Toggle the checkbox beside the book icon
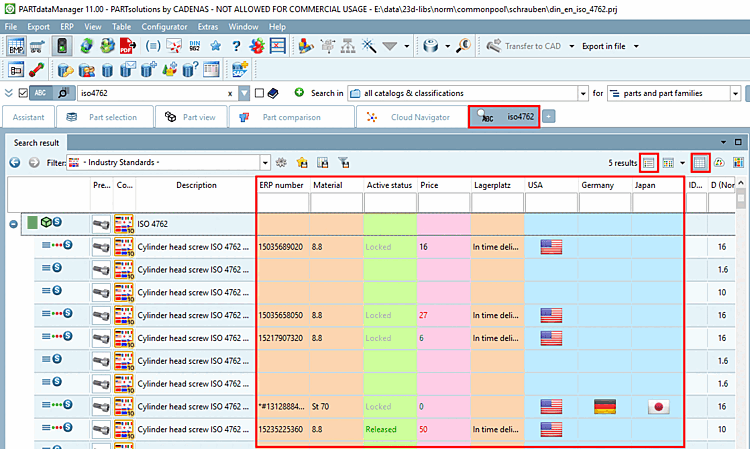 pyautogui.click(x=259, y=93)
